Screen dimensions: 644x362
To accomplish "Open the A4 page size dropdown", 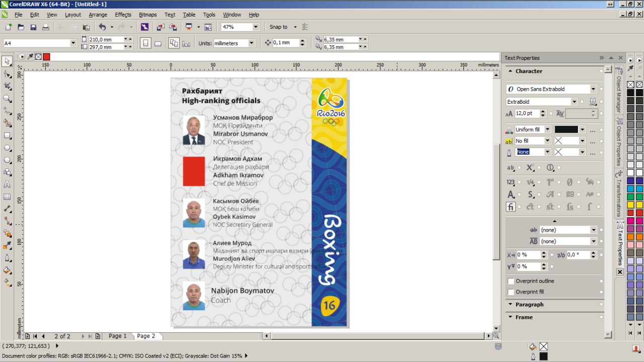I will click(x=73, y=43).
